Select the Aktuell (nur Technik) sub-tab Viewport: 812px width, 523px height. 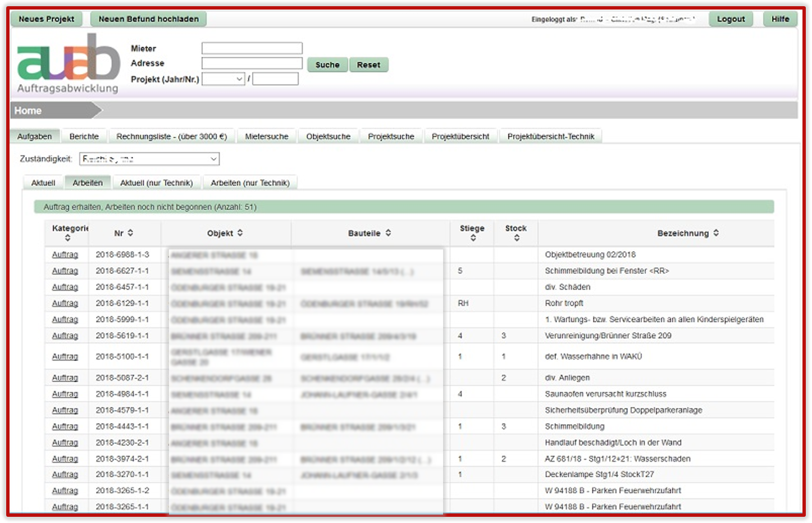[x=157, y=183]
